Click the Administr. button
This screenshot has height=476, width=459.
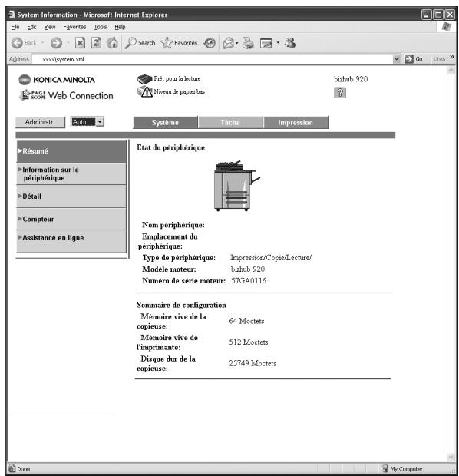point(40,122)
